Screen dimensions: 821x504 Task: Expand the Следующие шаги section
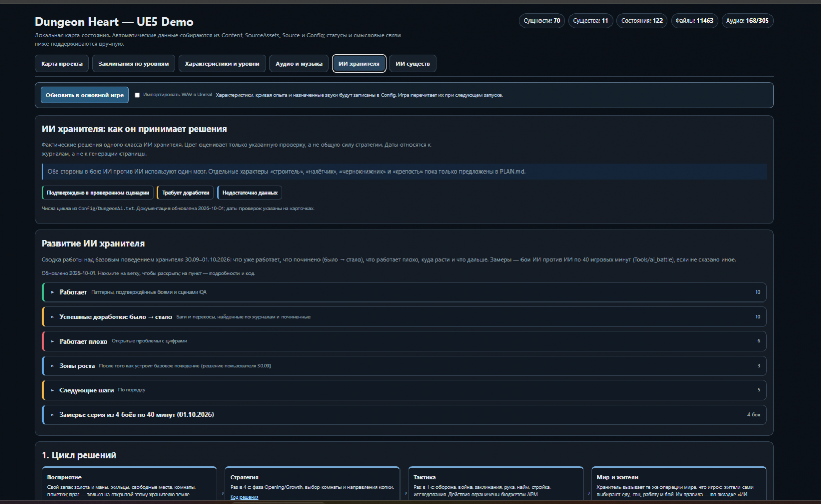(404, 390)
